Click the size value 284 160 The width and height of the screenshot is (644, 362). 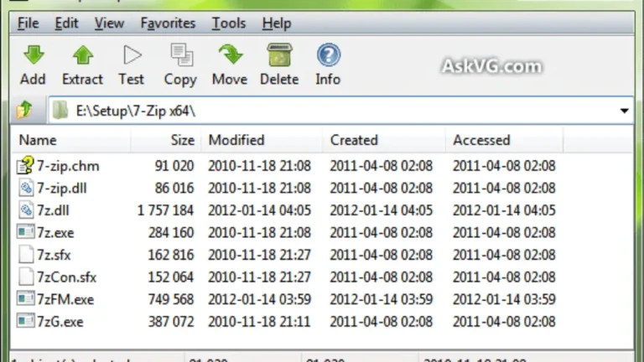pos(171,233)
